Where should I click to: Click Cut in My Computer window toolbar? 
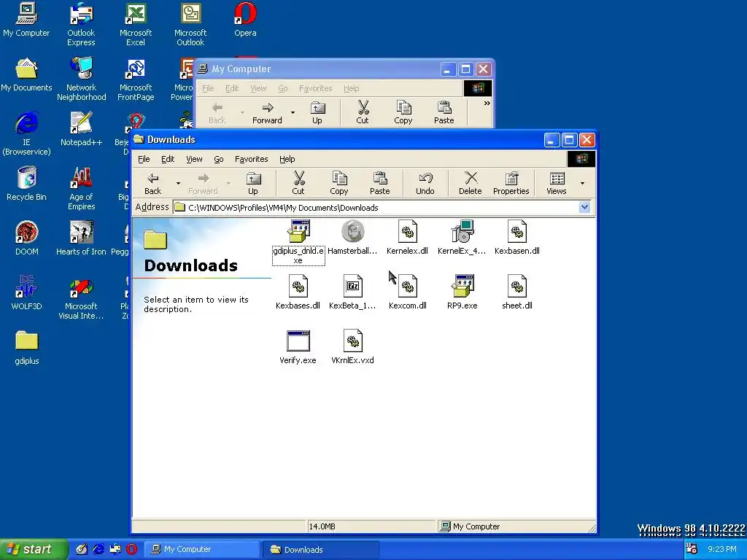[x=363, y=113]
